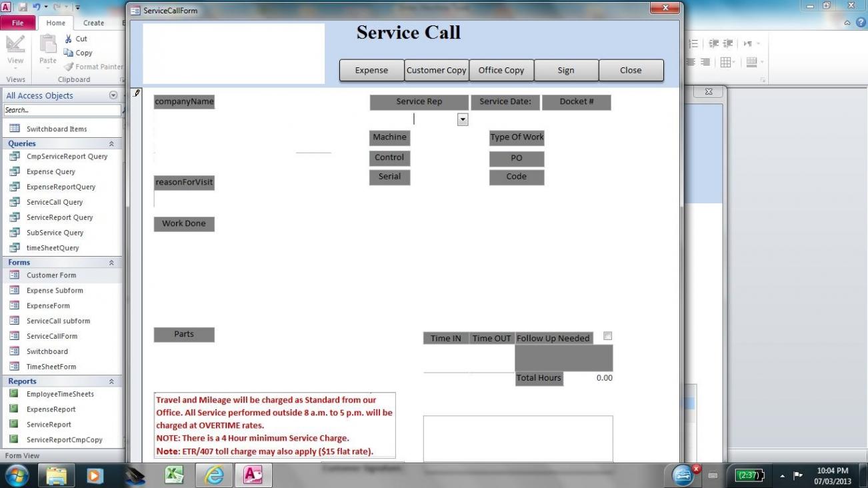Select the Format Painter brush

pos(93,67)
